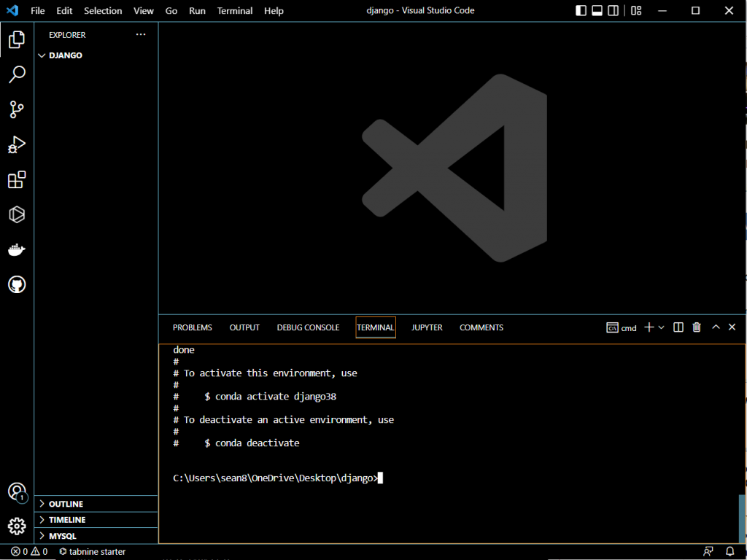Open the Search view icon
The image size is (747, 560).
coord(17,74)
